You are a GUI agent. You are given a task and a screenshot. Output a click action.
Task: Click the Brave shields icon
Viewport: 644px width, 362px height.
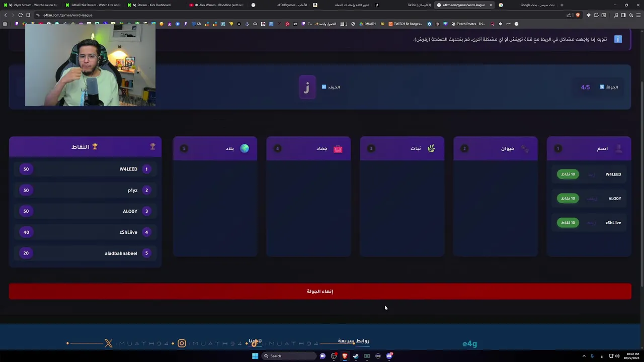[578, 15]
